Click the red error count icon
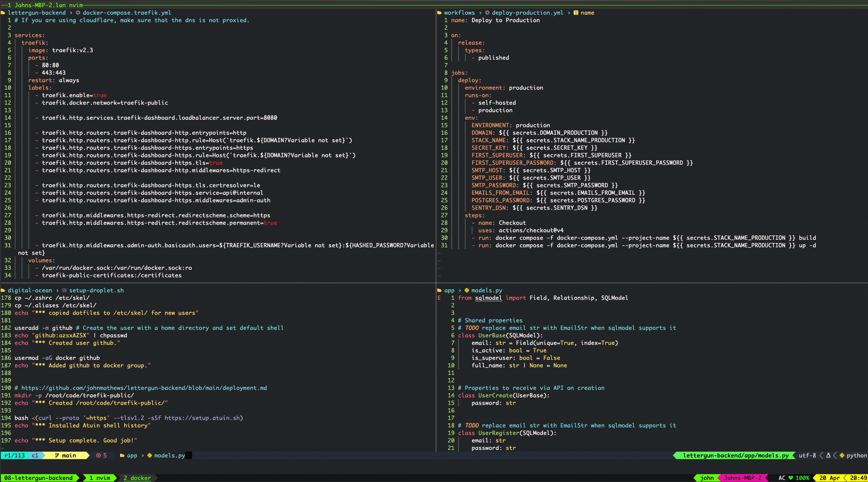Screen dimensions: 868x482 [99, 455]
